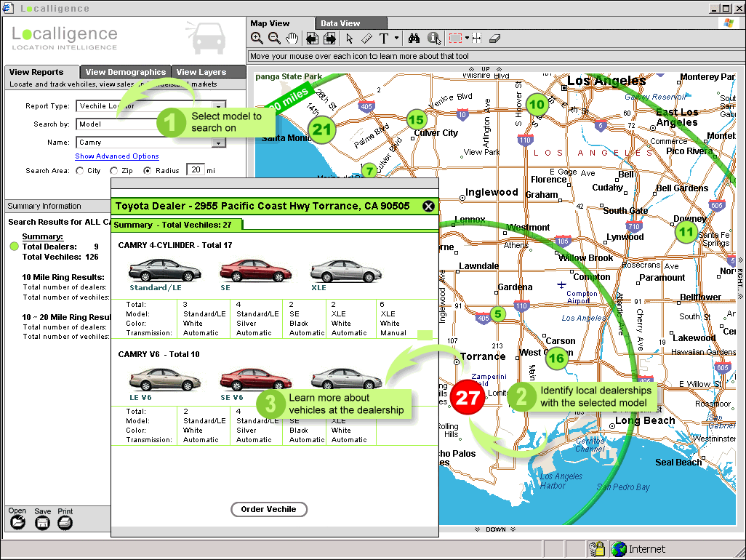
Task: Click the Open folder icon
Action: [17, 522]
